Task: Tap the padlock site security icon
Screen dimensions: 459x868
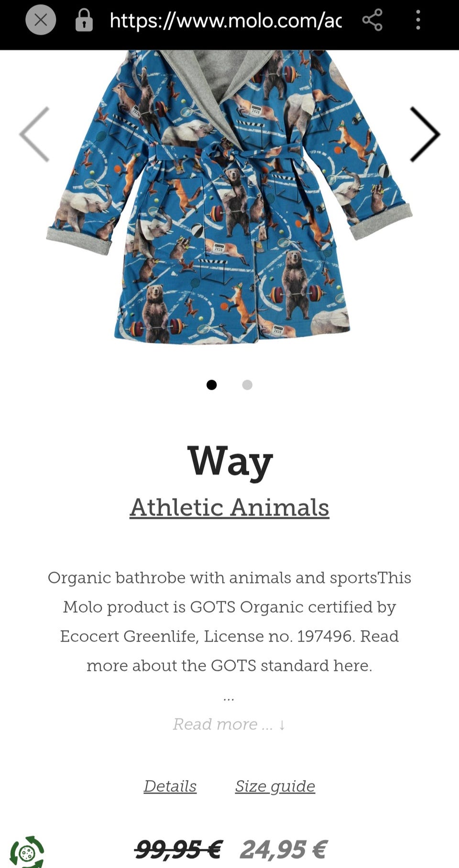Action: click(x=84, y=20)
